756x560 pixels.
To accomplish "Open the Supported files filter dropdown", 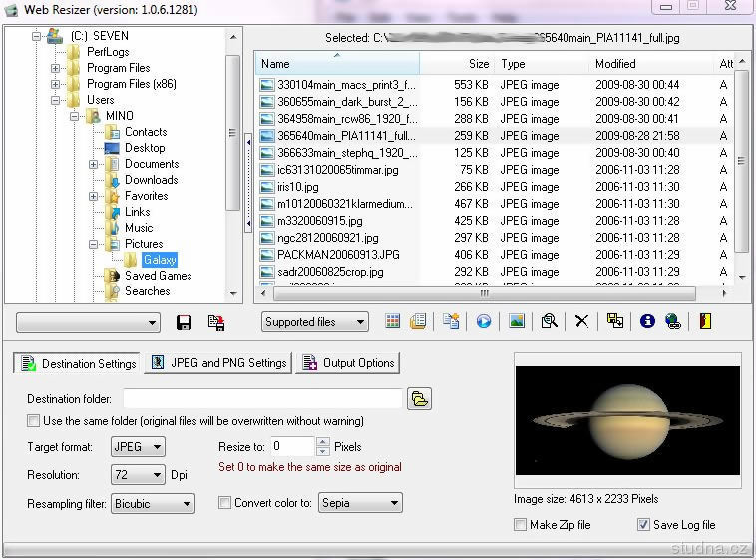I will click(x=314, y=322).
